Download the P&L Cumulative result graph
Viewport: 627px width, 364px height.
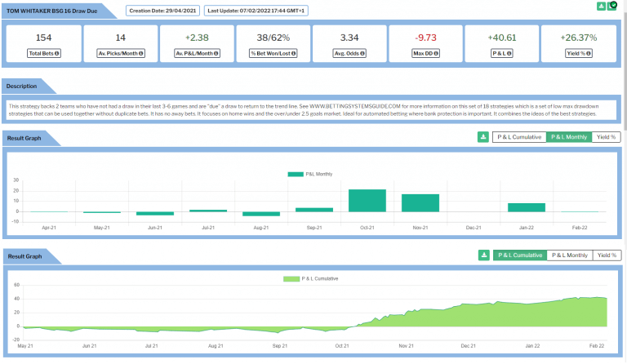[484, 255]
